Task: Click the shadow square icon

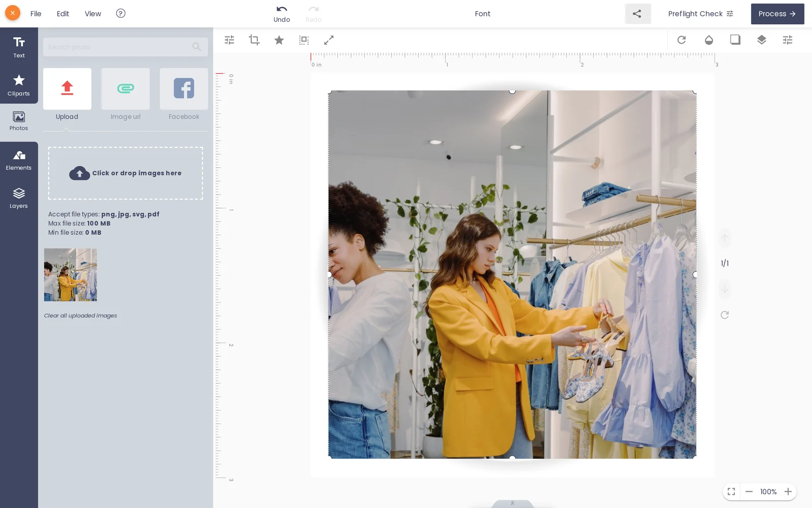Action: (x=735, y=40)
